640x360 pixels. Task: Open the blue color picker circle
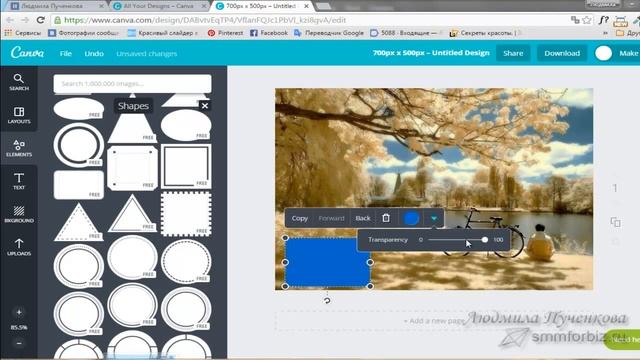tap(411, 218)
